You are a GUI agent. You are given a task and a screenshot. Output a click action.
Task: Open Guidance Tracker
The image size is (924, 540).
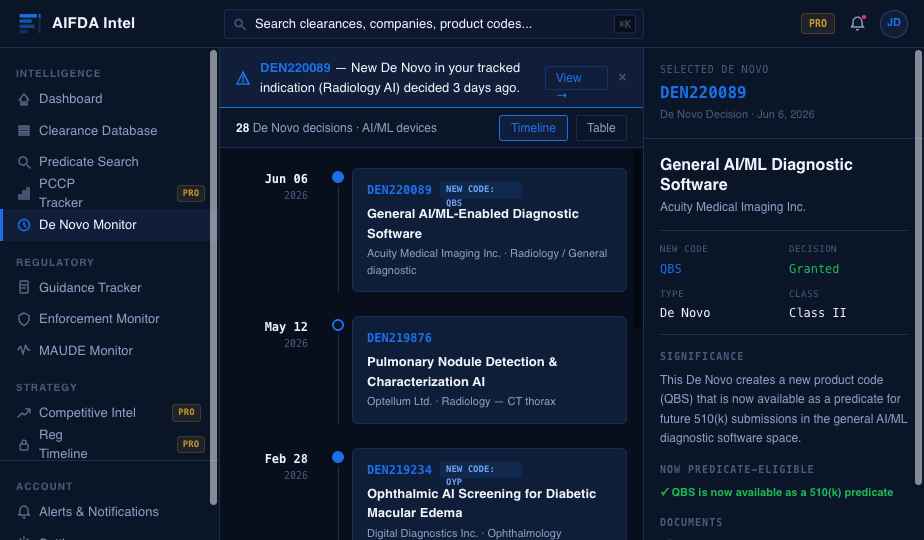click(x=90, y=287)
